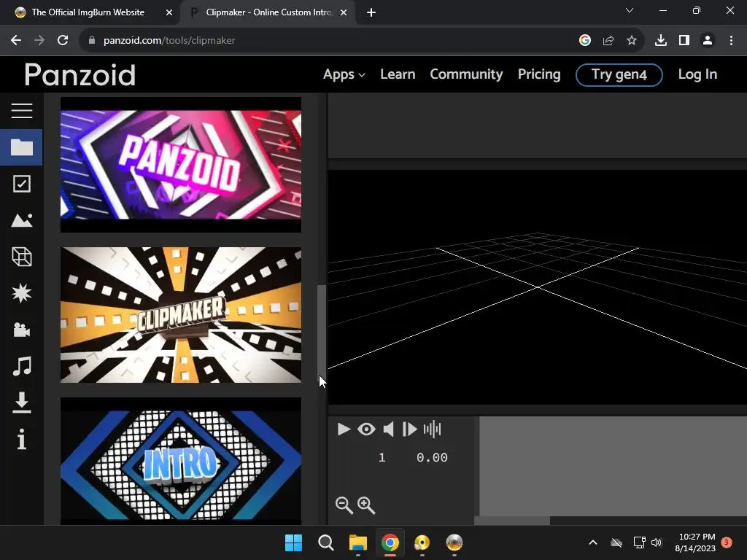Open the audio music note sidebar icon
Viewport: 747px width, 560px height.
click(x=21, y=366)
